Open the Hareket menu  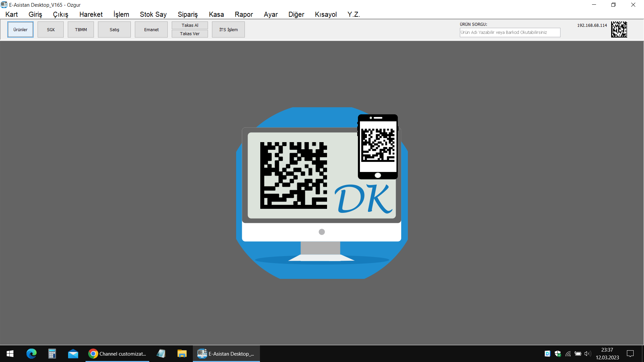pyautogui.click(x=91, y=14)
